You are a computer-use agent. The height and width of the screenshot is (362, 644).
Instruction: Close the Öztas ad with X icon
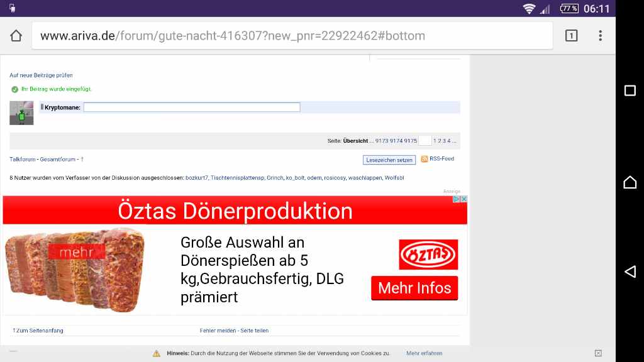pyautogui.click(x=464, y=199)
